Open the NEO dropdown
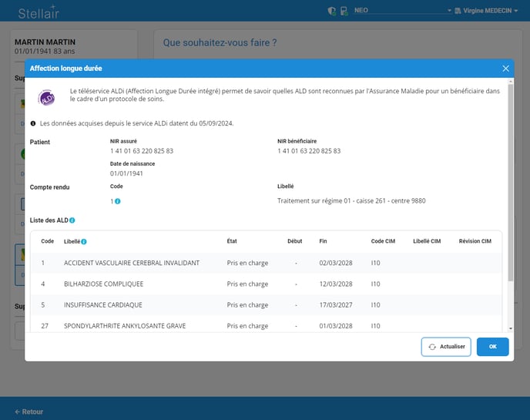This screenshot has height=420, width=530. click(402, 11)
